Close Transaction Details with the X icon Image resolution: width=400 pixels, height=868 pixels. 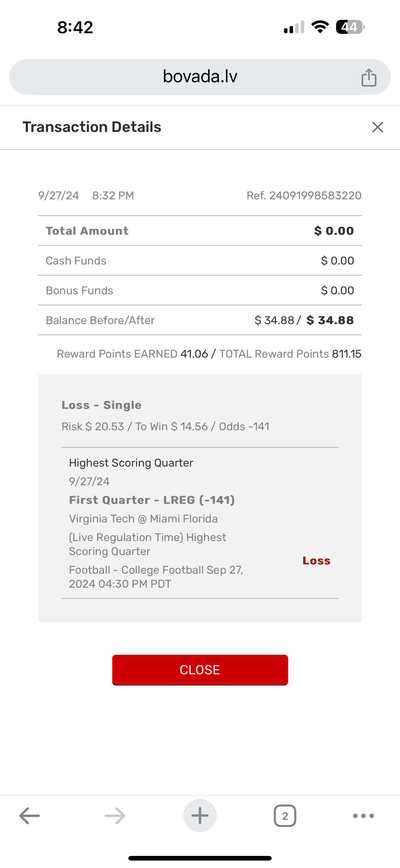tap(377, 127)
